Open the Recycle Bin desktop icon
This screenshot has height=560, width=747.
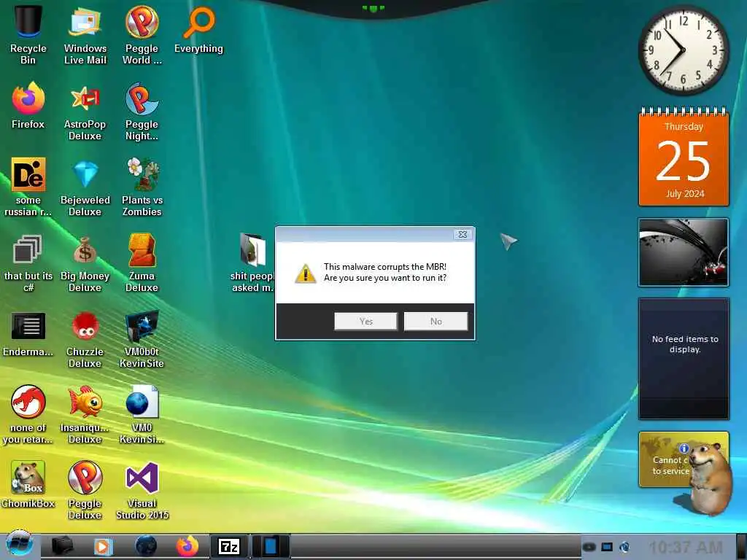28,34
